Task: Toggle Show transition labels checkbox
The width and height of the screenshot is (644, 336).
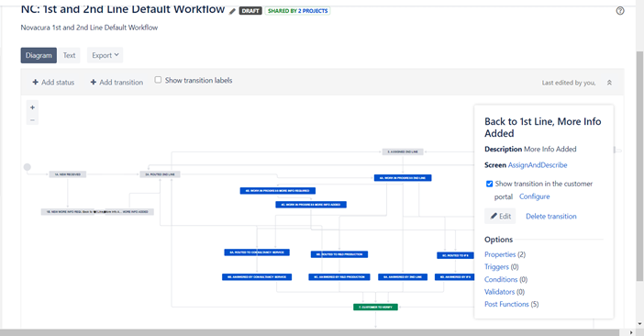Action: click(x=158, y=80)
